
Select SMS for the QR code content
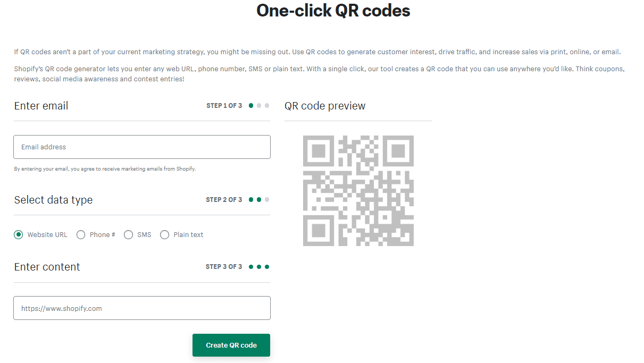(x=128, y=234)
